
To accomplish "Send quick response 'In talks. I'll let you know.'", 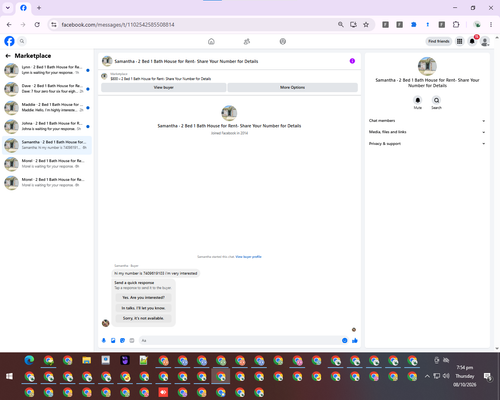I will pos(143,308).
